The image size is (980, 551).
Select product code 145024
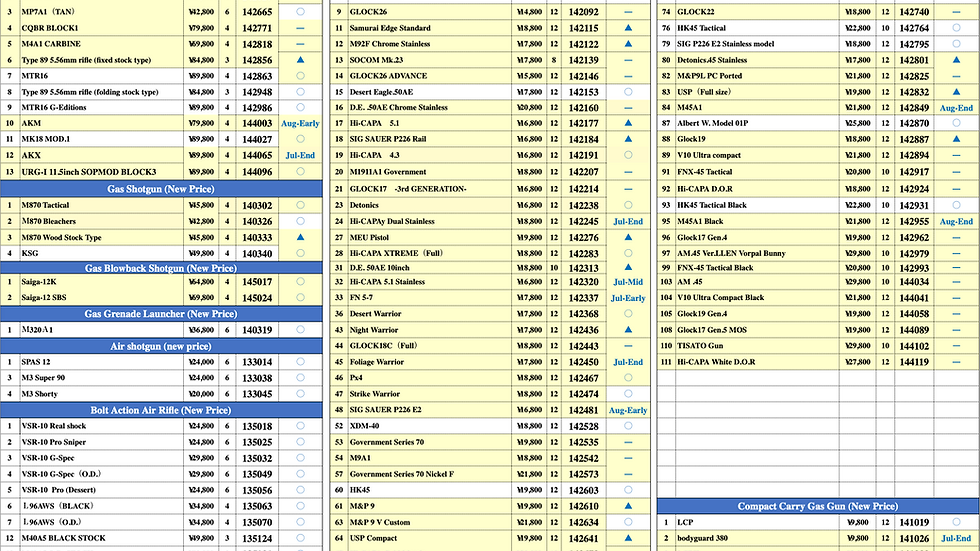coord(258,298)
